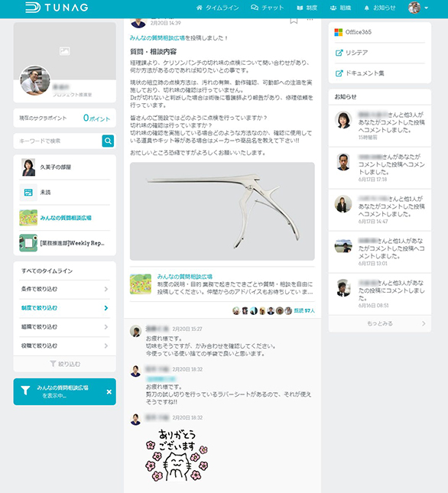Open the notification dated 6月17日 13:01
The image size is (448, 493).
tap(380, 252)
